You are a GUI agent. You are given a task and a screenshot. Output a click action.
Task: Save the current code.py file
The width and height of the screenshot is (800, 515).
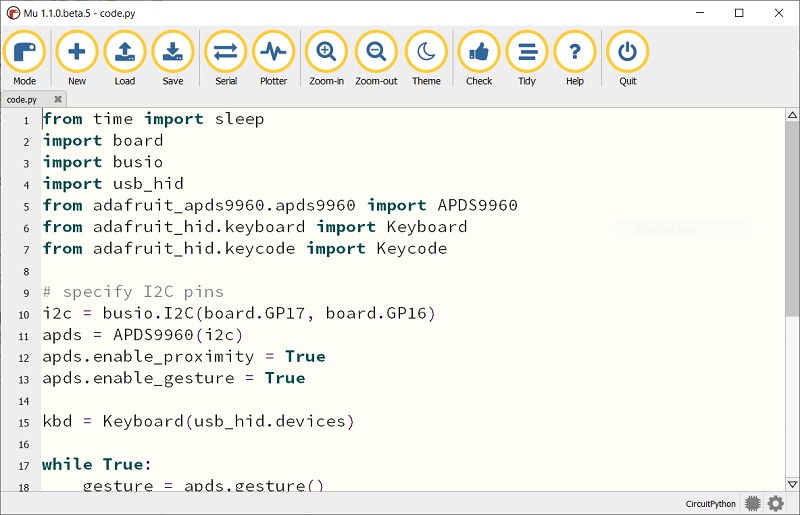pos(173,52)
